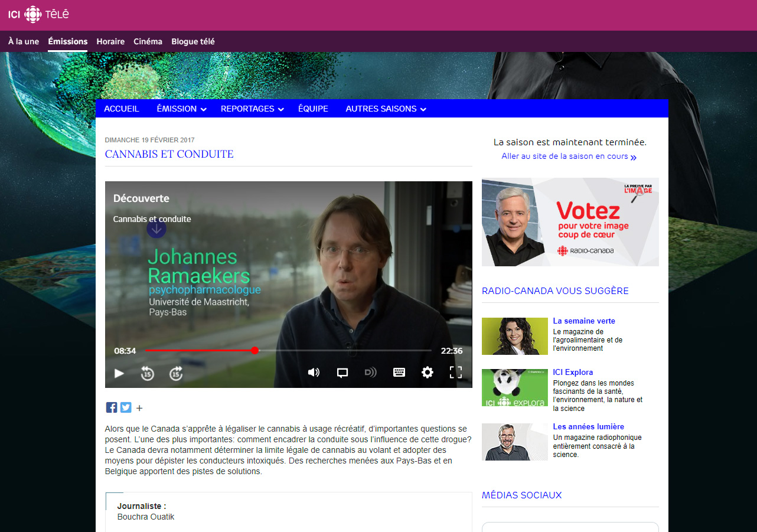The image size is (757, 532).
Task: Enter fullscreen video mode
Action: pyautogui.click(x=456, y=373)
